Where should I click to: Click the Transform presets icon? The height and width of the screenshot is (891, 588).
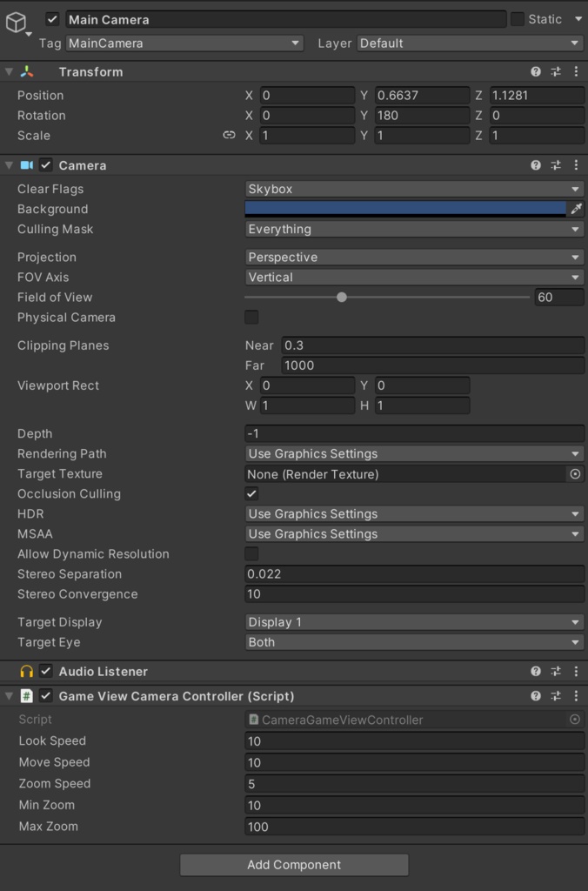tap(556, 71)
